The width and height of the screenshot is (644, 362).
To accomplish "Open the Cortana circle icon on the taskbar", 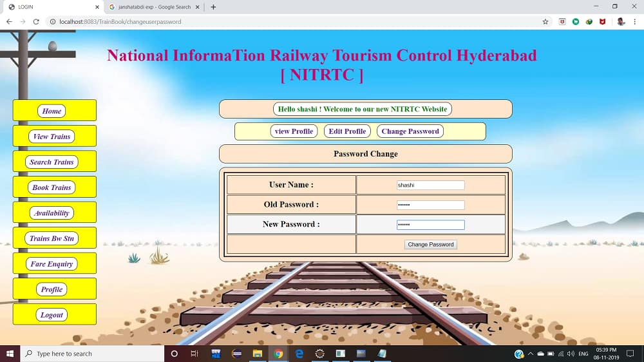I will (x=174, y=354).
